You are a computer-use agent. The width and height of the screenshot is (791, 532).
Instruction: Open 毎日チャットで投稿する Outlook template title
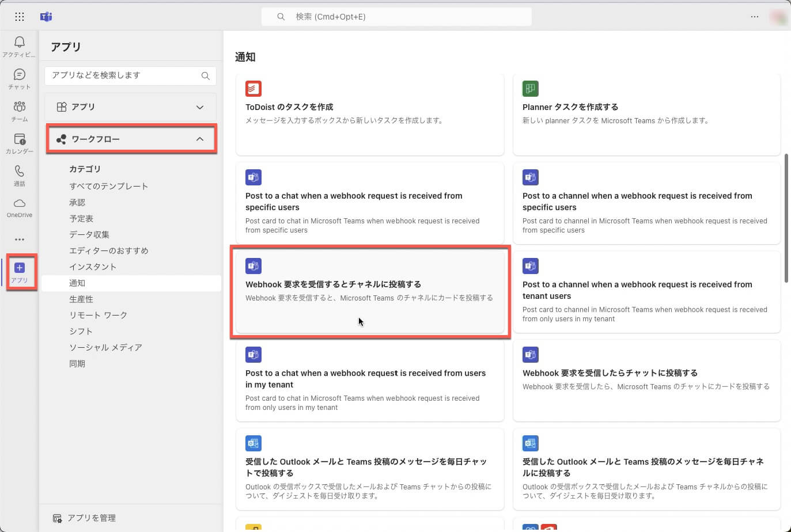(366, 468)
